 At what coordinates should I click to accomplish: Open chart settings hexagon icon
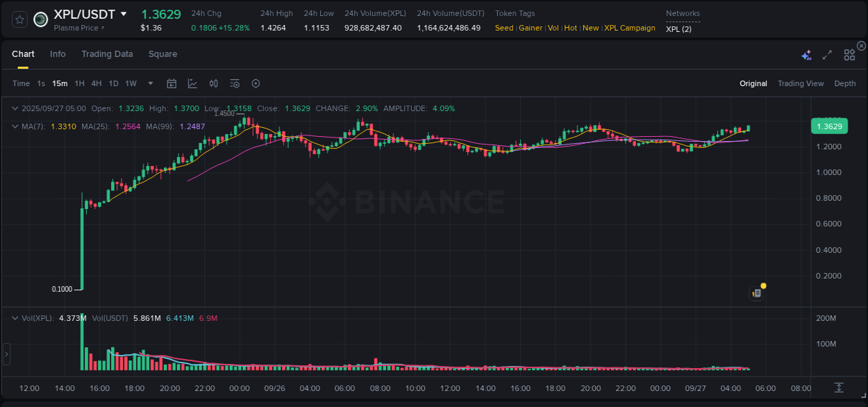(256, 83)
